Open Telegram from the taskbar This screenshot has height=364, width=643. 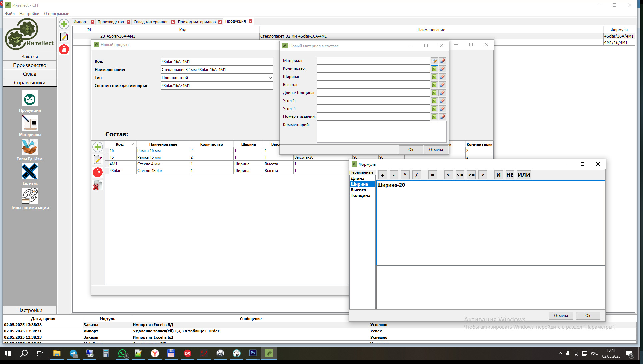click(x=73, y=353)
